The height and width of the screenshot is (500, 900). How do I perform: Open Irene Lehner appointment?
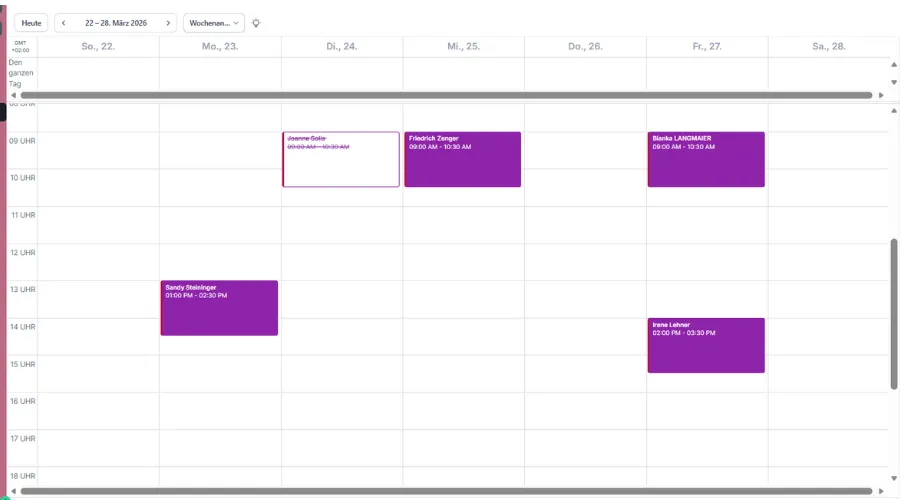click(706, 345)
